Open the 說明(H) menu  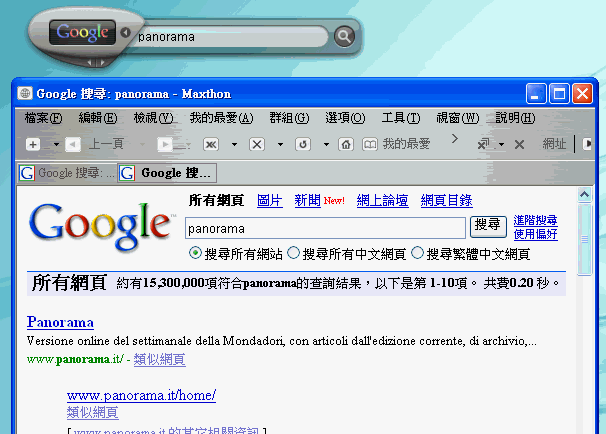515,117
